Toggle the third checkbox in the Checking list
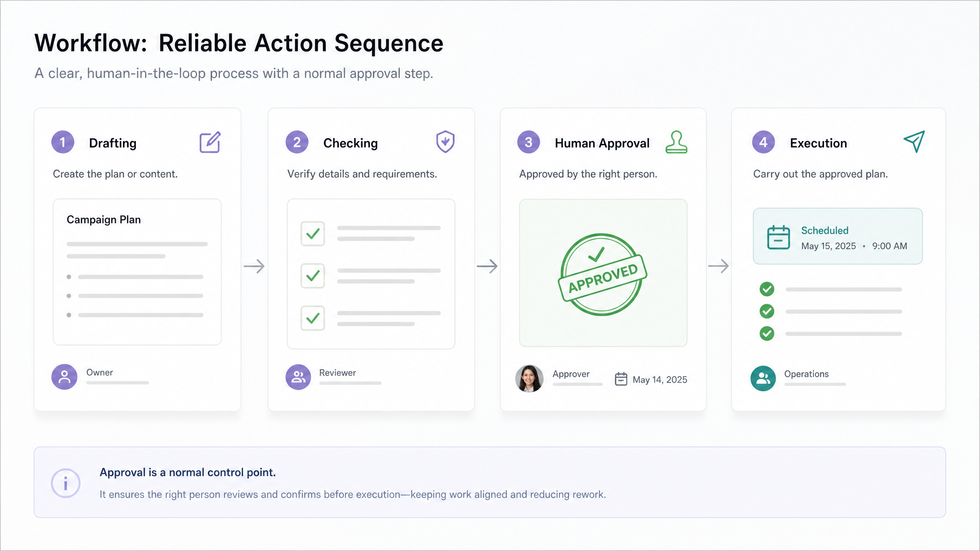 pos(312,318)
